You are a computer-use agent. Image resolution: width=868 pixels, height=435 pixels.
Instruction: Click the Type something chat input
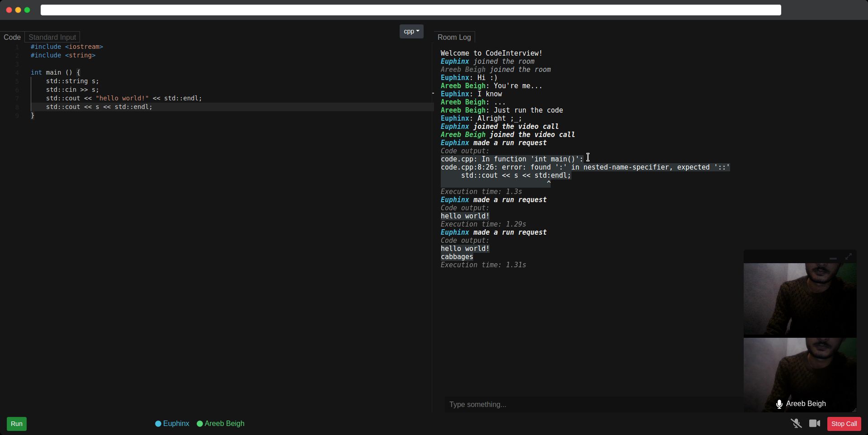[594, 404]
